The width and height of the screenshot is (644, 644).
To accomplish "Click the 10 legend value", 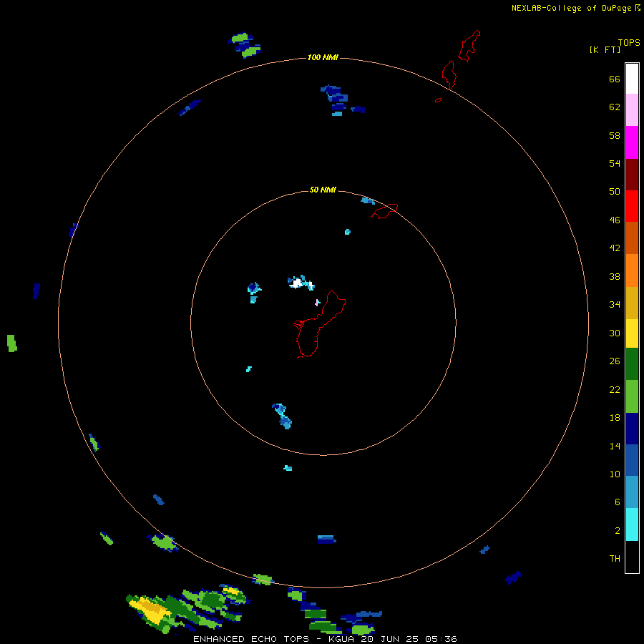I will pyautogui.click(x=615, y=474).
